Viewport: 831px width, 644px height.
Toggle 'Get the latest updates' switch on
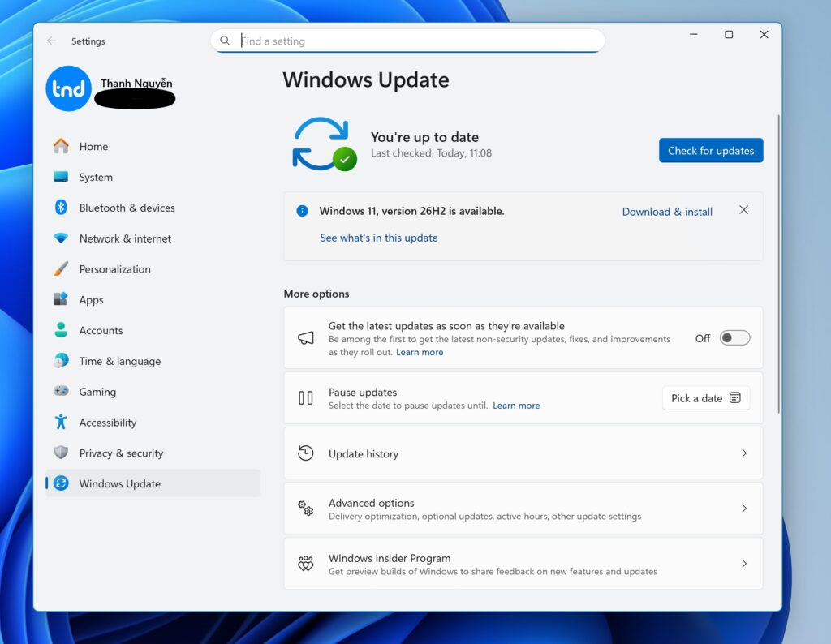click(x=734, y=338)
